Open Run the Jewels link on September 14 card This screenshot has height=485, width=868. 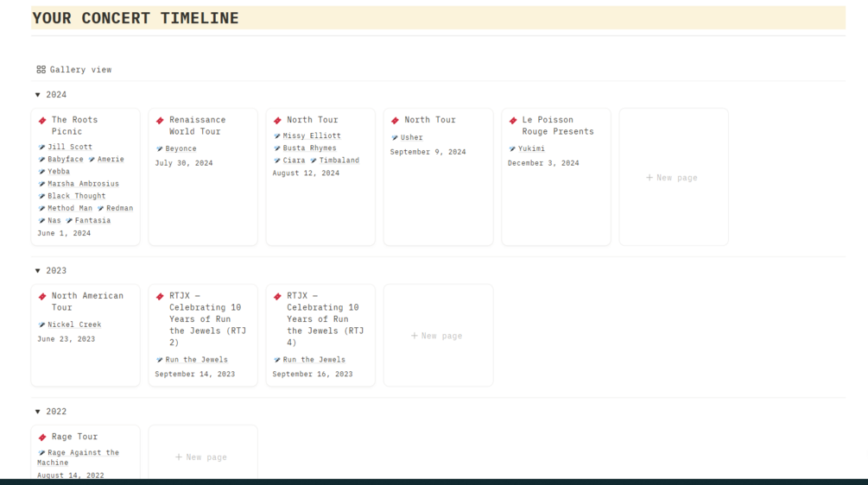tap(197, 360)
